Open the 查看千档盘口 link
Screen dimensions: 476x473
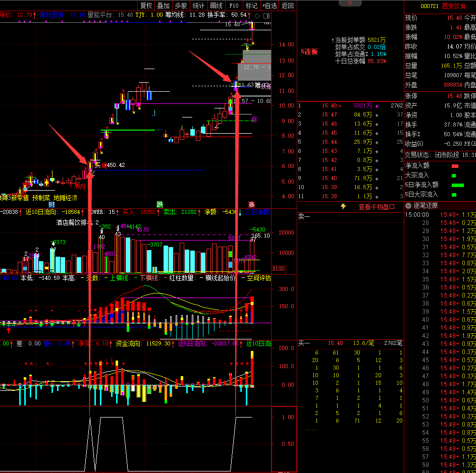pyautogui.click(x=377, y=207)
